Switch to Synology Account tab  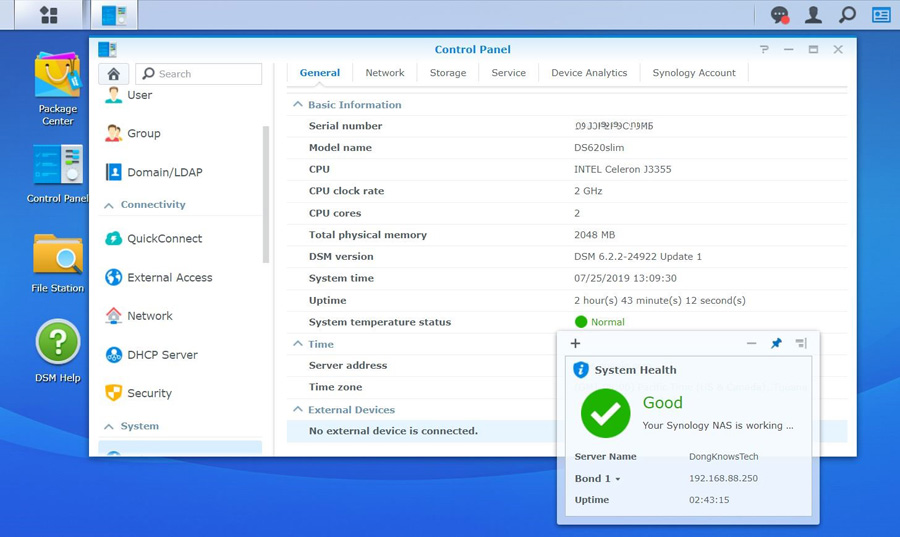694,73
